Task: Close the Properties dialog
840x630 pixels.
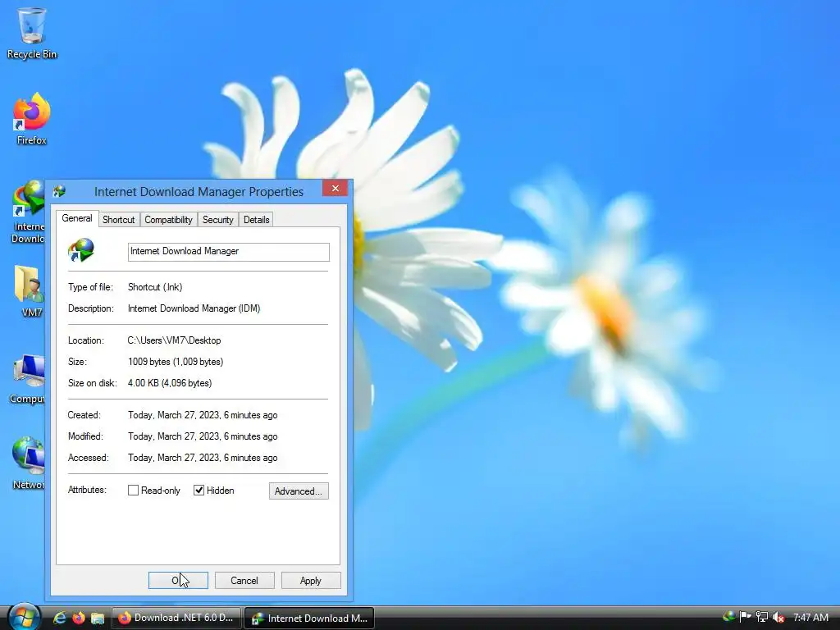Action: click(336, 188)
